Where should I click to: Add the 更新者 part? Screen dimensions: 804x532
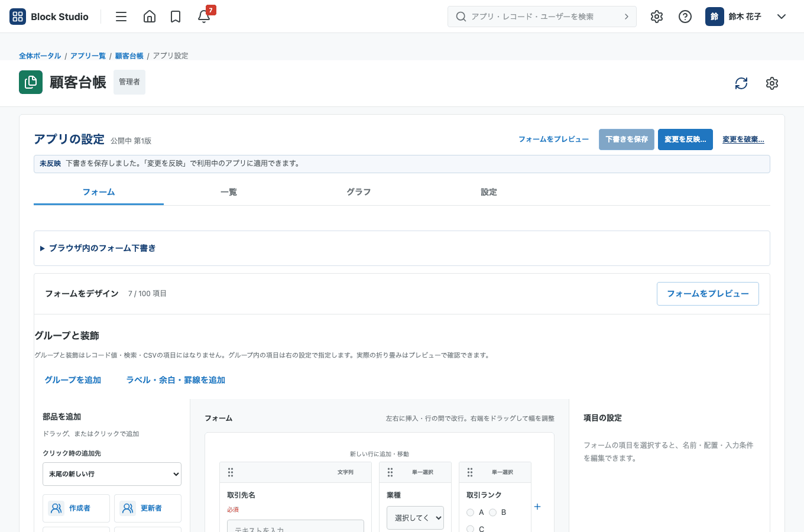click(x=148, y=508)
